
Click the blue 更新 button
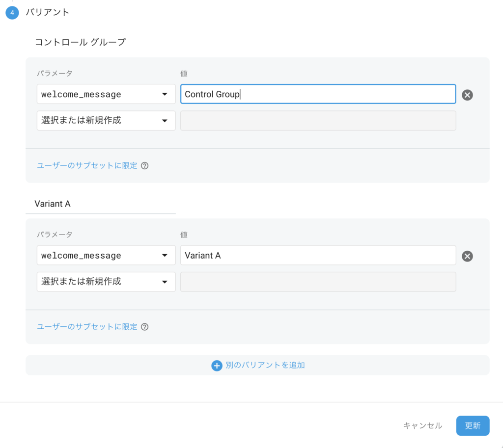point(473,425)
